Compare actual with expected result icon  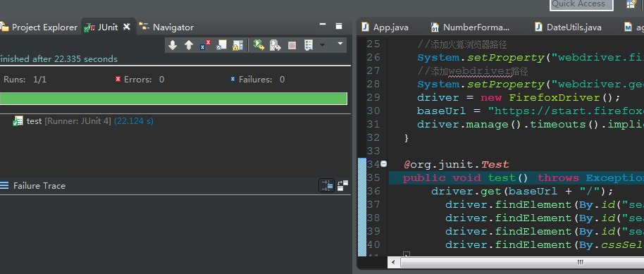point(342,186)
